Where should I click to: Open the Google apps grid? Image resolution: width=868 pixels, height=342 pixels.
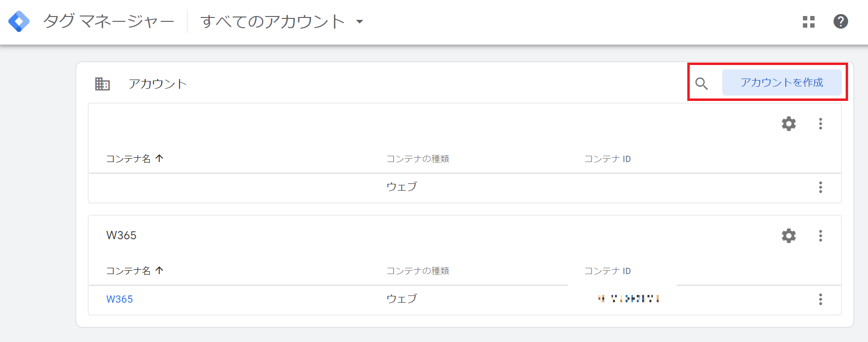pyautogui.click(x=809, y=22)
